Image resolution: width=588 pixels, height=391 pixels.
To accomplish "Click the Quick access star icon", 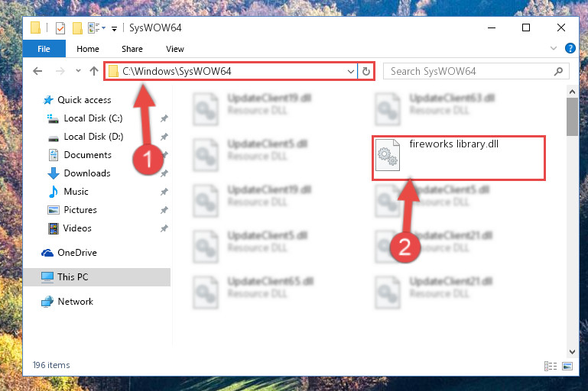I will 48,100.
